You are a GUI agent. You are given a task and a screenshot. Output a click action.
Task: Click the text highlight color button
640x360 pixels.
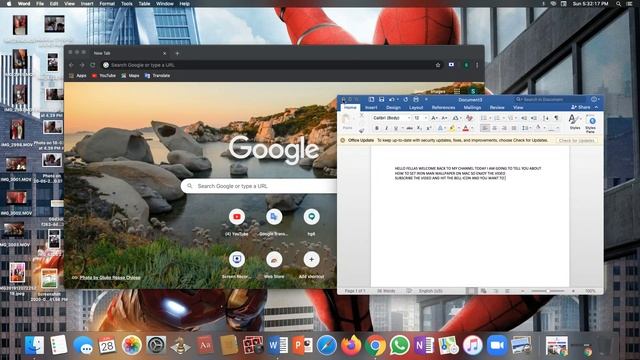(x=452, y=128)
